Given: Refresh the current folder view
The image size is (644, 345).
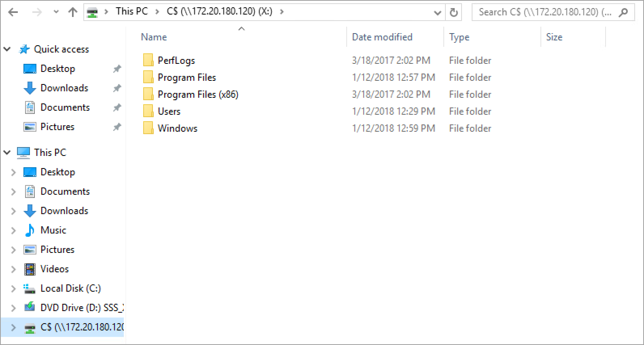Looking at the screenshot, I should [454, 13].
